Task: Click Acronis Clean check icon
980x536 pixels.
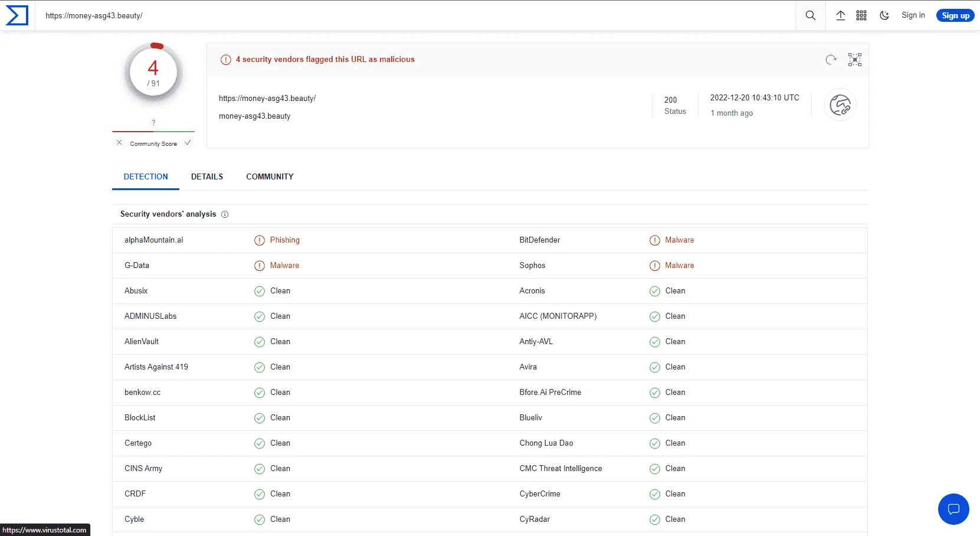Action: pos(655,291)
